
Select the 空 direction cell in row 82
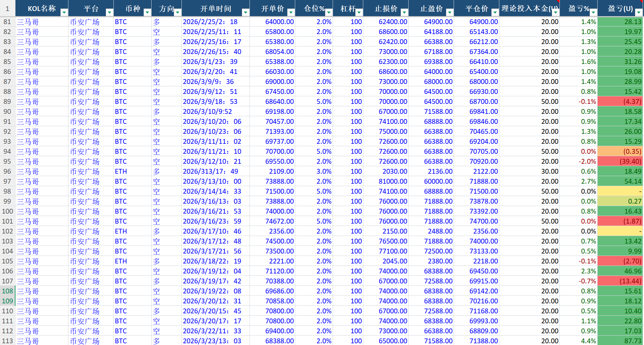pyautogui.click(x=166, y=32)
